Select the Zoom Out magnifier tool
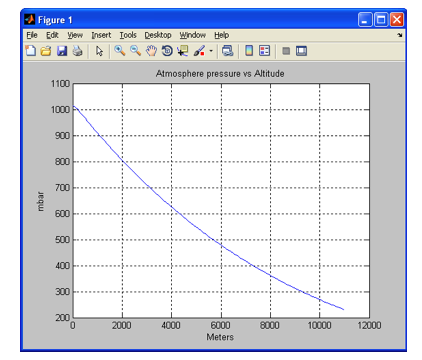 [x=135, y=51]
